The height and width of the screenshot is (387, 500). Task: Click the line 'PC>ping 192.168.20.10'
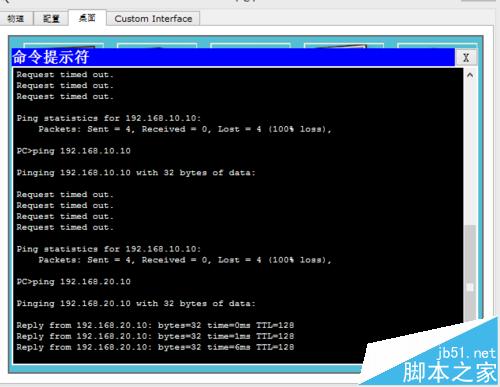pos(73,282)
